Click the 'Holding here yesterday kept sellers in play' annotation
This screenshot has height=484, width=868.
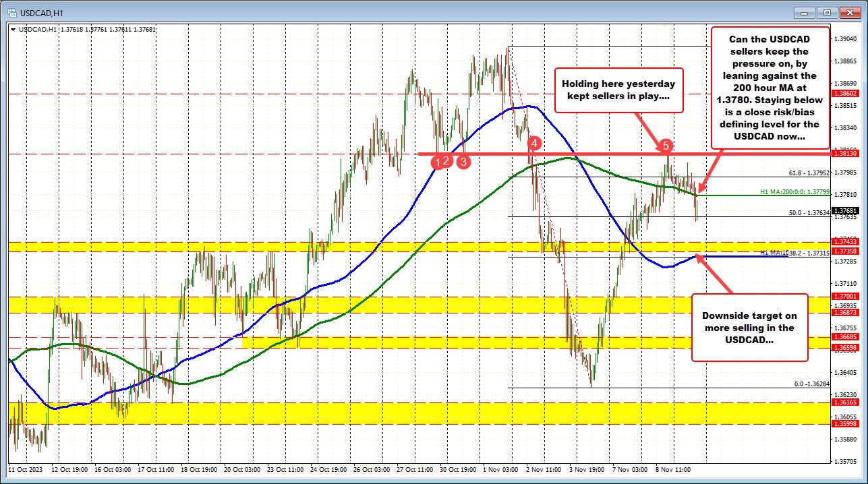(x=618, y=90)
